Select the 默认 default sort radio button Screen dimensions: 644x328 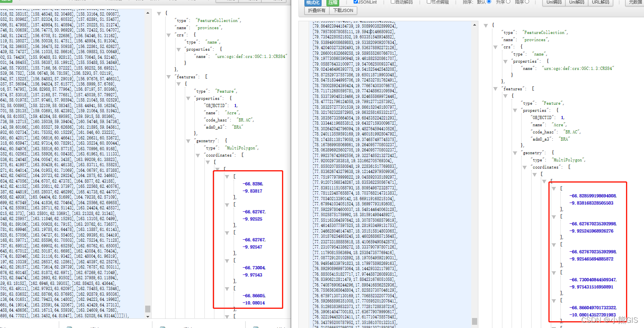(489, 2)
